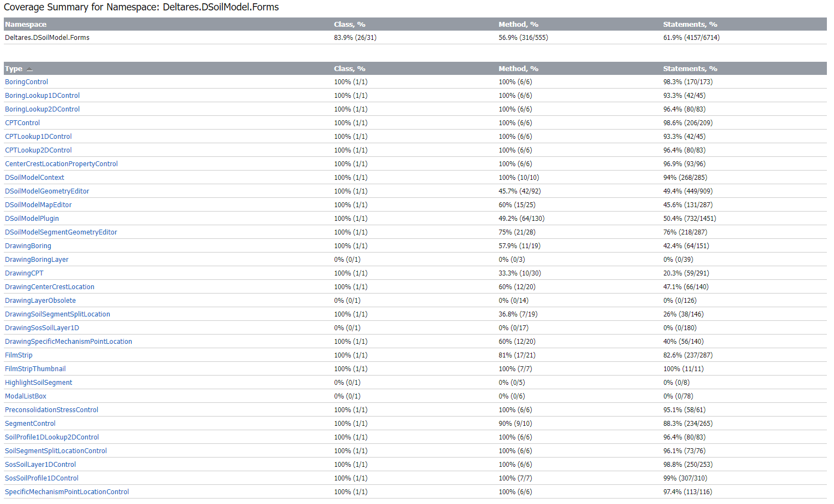Screen dimensions: 834x504
Task: Open the DSoilModelContext link
Action: pos(34,178)
